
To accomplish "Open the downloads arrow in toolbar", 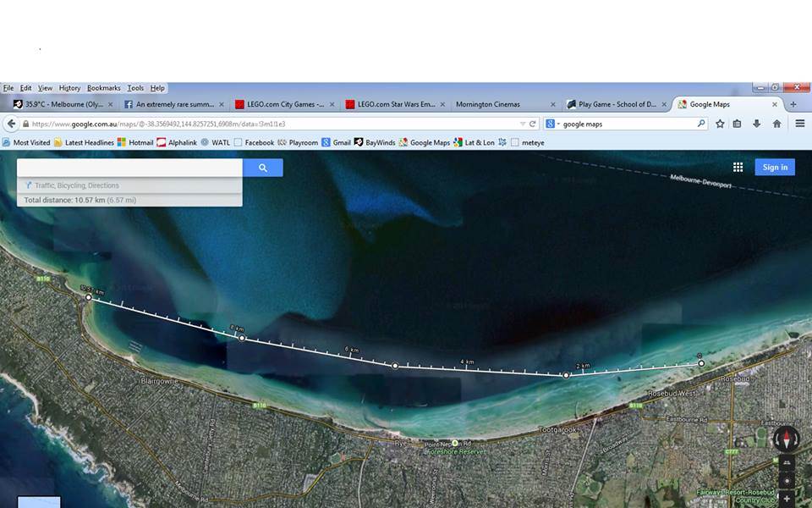I will click(x=757, y=124).
